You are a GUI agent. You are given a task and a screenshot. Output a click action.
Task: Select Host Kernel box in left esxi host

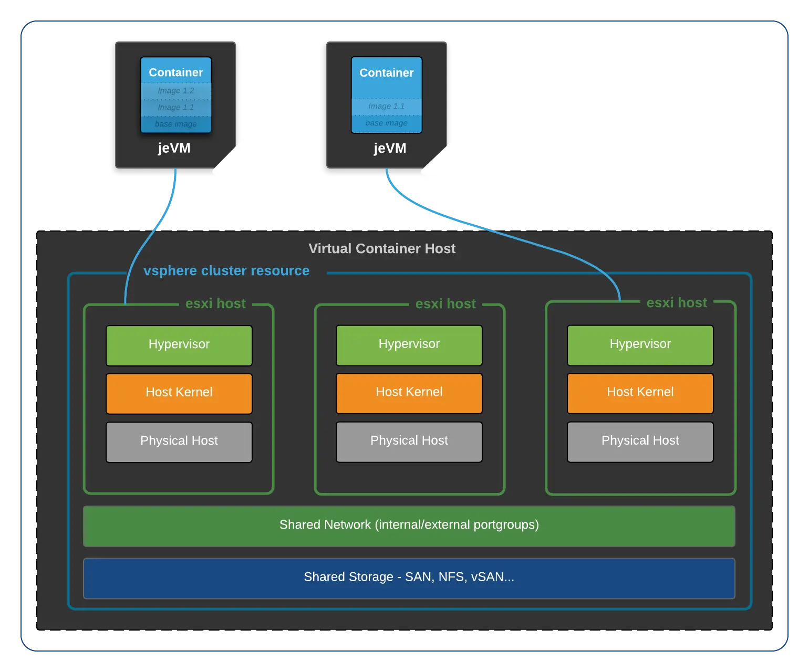(x=179, y=394)
